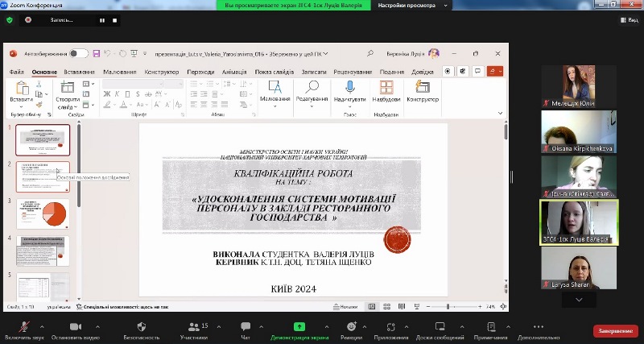This screenshot has height=344, width=644.
Task: Open the Безопасность shield menu
Action: click(142, 331)
